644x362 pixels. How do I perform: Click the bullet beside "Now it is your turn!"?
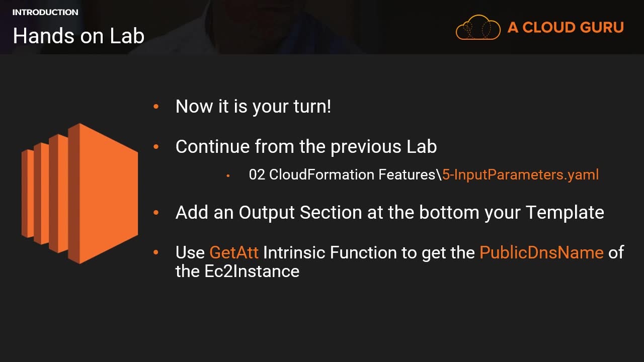click(156, 107)
